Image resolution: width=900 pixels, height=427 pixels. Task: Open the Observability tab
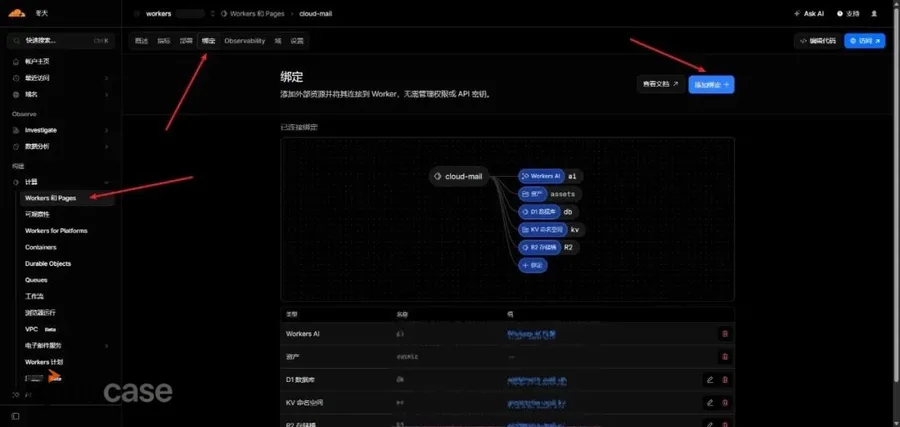[245, 41]
